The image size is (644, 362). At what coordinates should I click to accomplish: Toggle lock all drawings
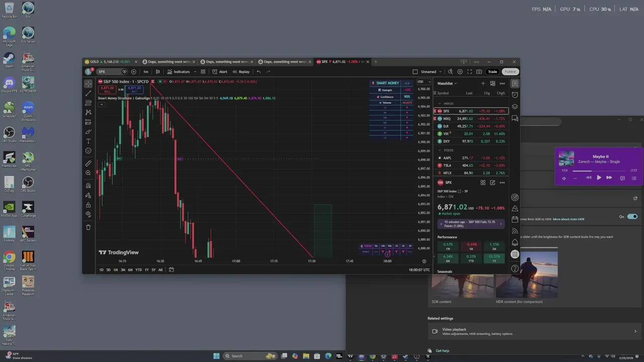tap(88, 205)
